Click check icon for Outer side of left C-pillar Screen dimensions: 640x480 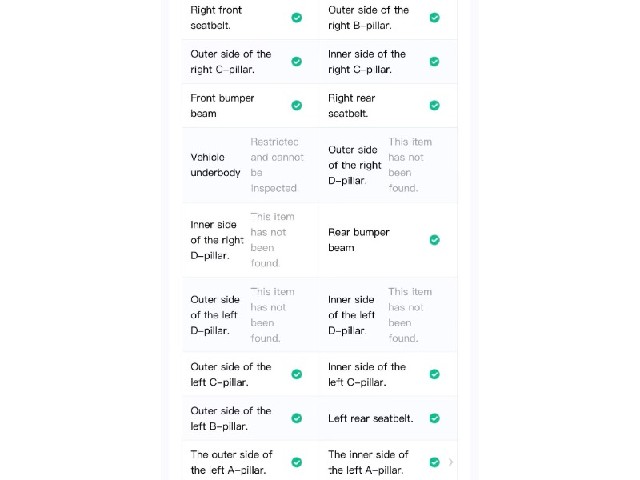pos(297,374)
